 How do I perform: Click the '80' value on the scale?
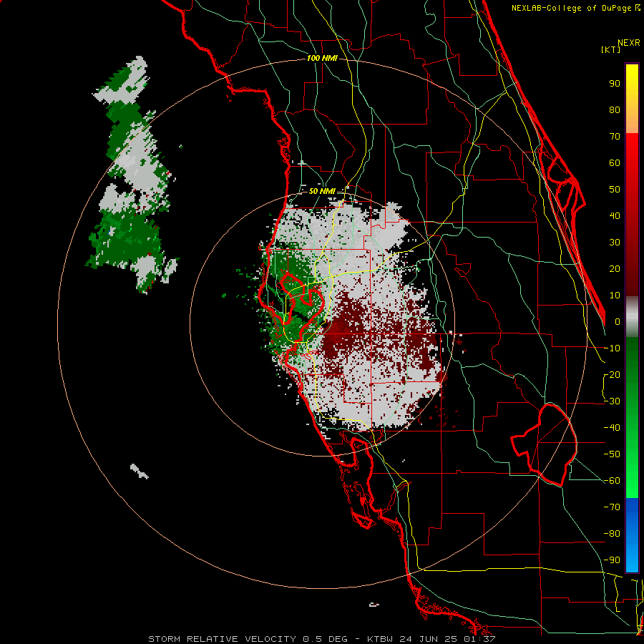point(615,109)
